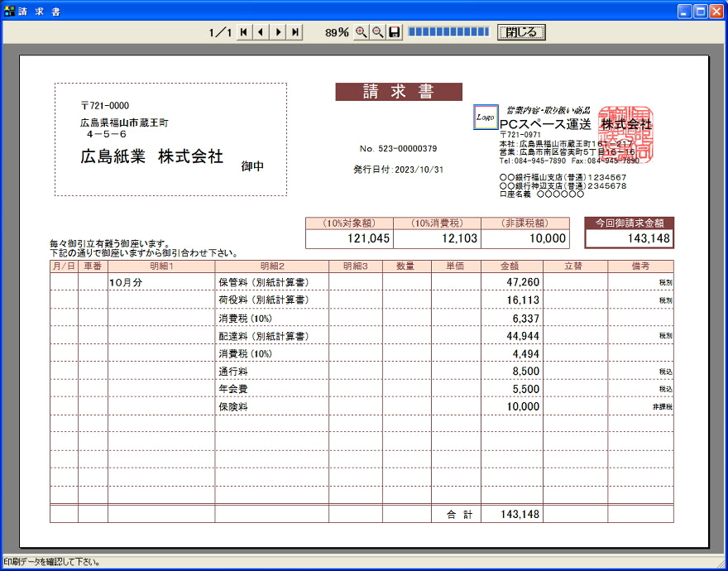Click the page indicator 1/1
This screenshot has height=571, width=728.
coord(220,32)
